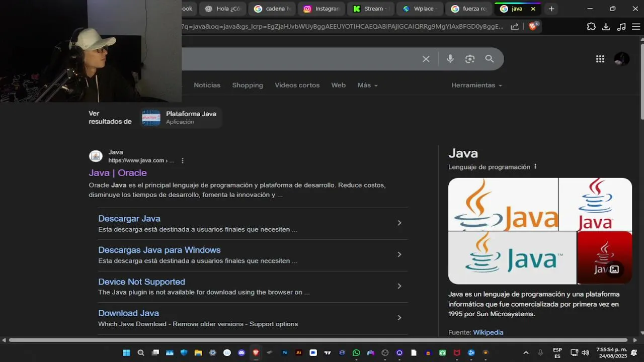Open the red background Java logo image
Image resolution: width=644 pixels, height=362 pixels.
(x=604, y=258)
